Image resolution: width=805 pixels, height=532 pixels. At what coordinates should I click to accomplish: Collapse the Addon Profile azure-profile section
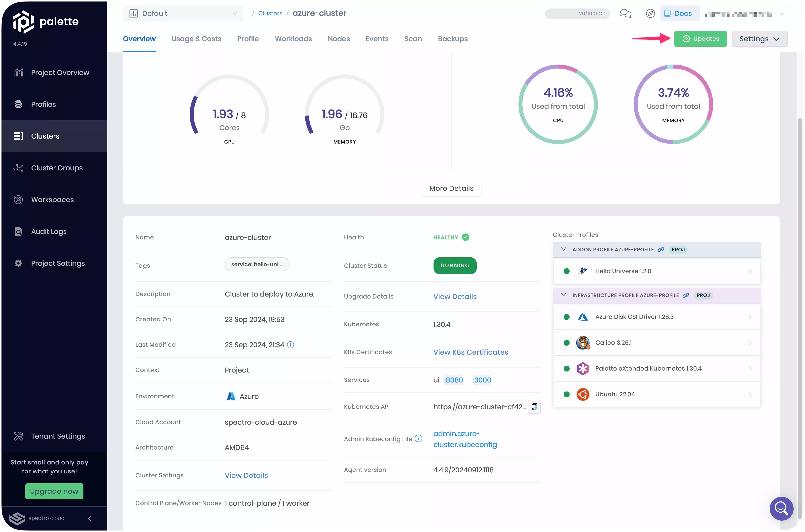563,249
